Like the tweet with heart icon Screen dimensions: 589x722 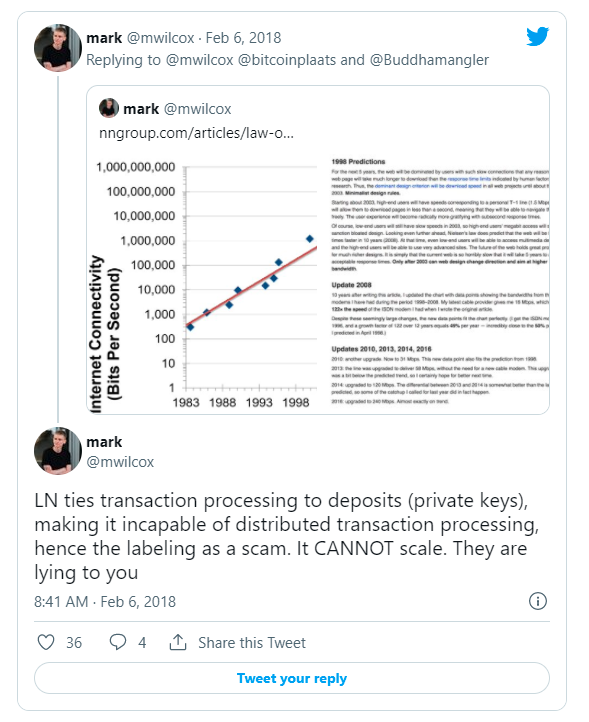[x=46, y=642]
